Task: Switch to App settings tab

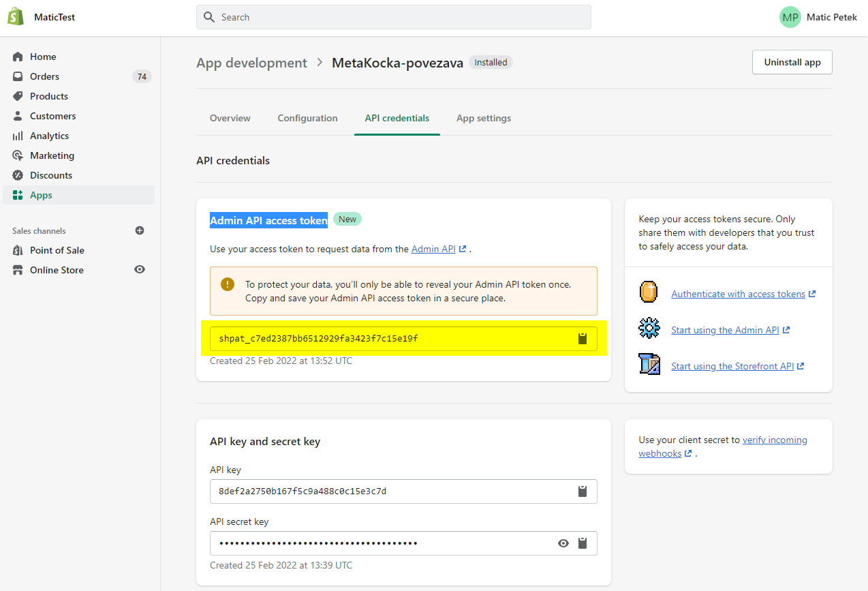Action: [484, 118]
